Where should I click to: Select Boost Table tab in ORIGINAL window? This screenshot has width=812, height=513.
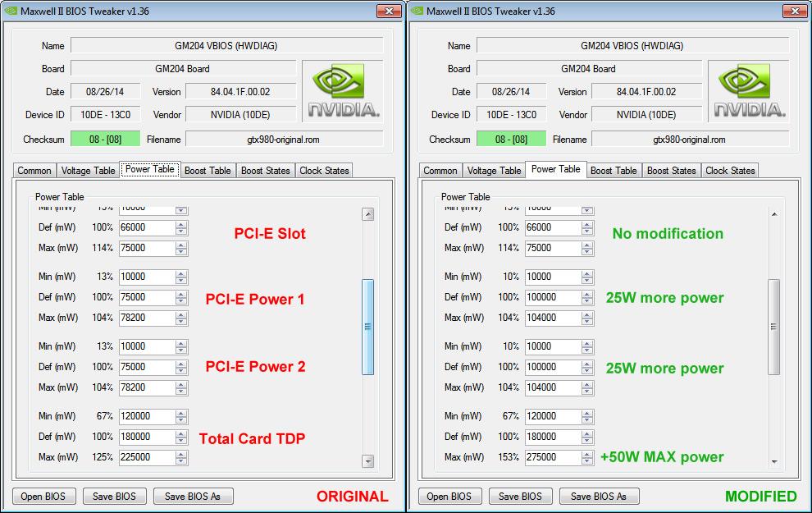click(208, 171)
